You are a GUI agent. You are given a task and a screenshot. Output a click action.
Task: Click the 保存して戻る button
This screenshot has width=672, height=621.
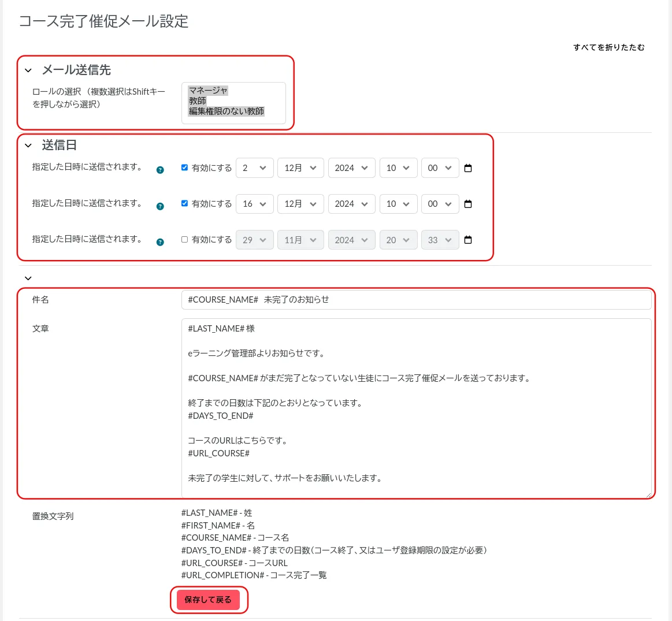[208, 600]
